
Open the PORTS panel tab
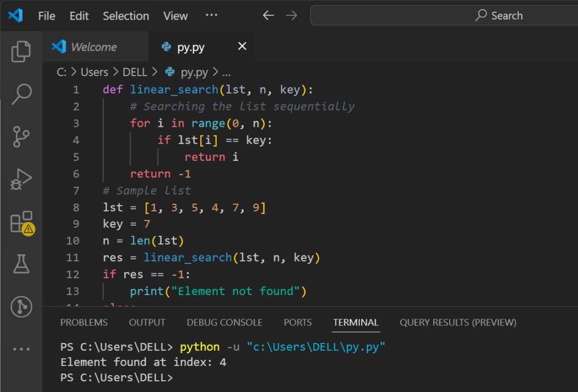298,323
